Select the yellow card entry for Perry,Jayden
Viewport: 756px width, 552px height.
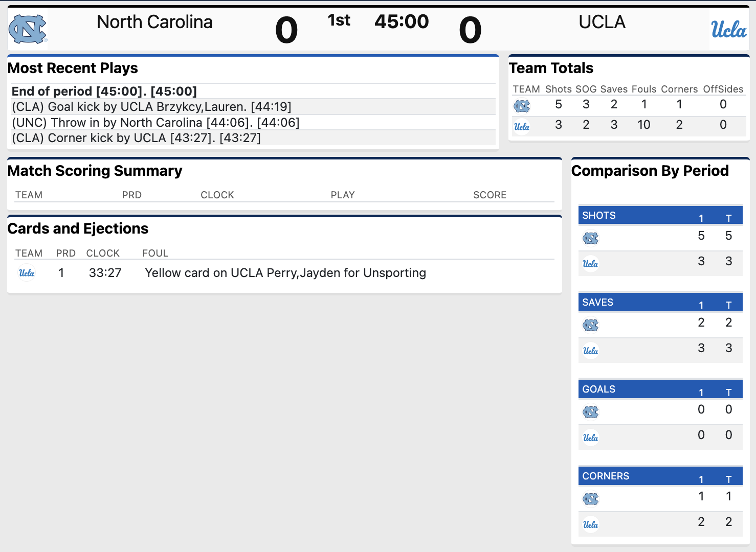point(285,273)
